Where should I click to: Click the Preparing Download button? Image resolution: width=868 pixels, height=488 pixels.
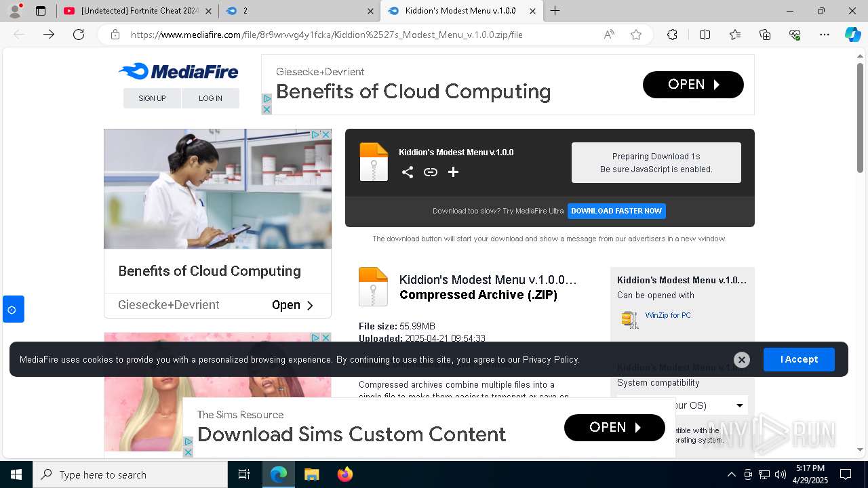pyautogui.click(x=656, y=163)
